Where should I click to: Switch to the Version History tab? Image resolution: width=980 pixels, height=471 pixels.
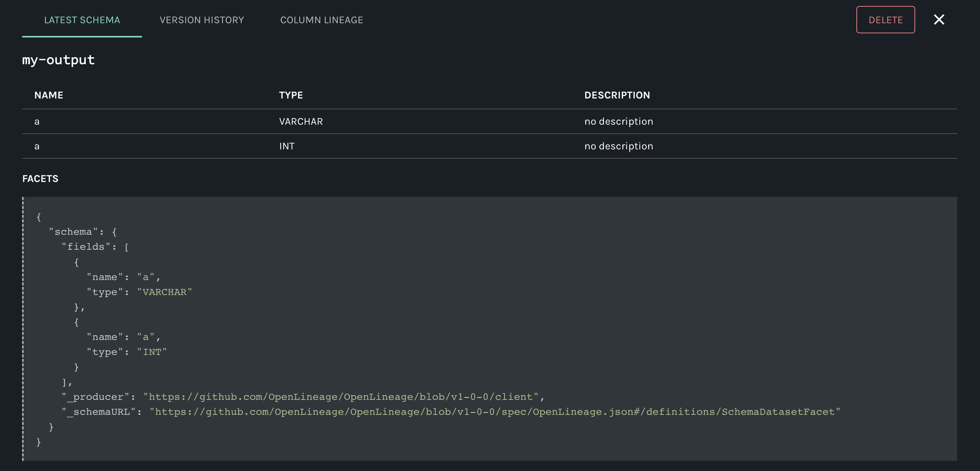202,20
